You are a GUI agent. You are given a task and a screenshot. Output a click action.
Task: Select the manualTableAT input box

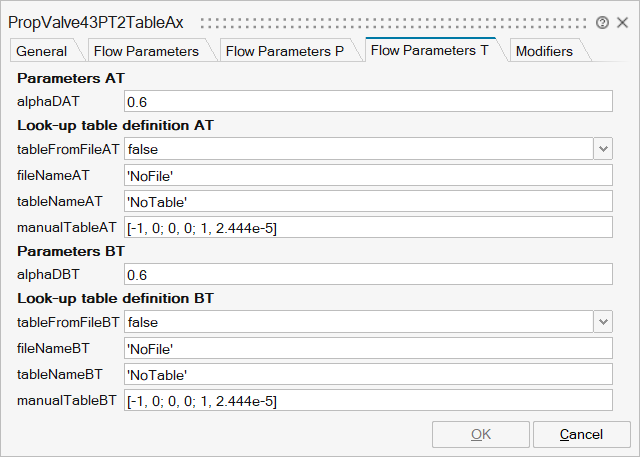pos(367,228)
